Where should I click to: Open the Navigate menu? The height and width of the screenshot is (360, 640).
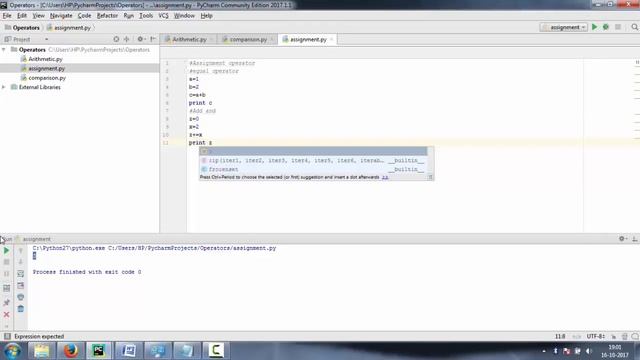[61, 16]
